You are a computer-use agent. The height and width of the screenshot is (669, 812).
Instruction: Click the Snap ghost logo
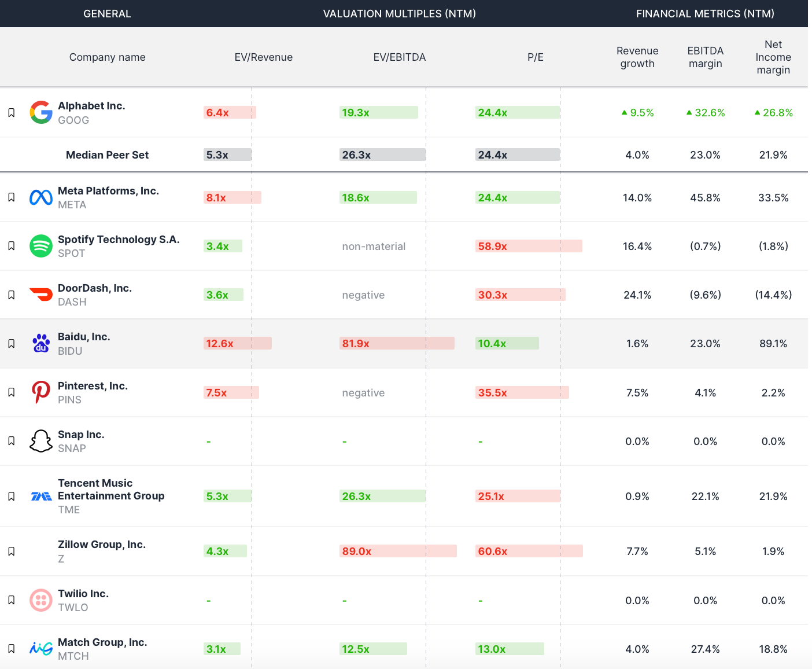[40, 440]
